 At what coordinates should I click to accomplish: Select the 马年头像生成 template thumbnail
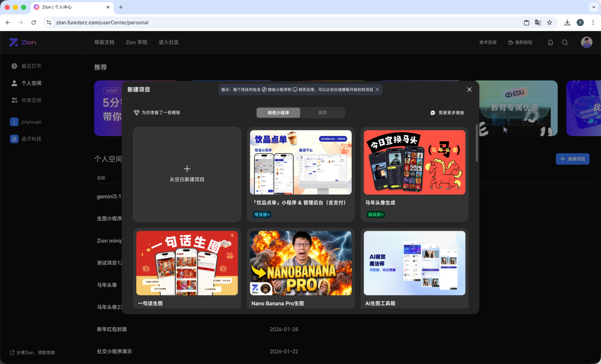click(415, 162)
